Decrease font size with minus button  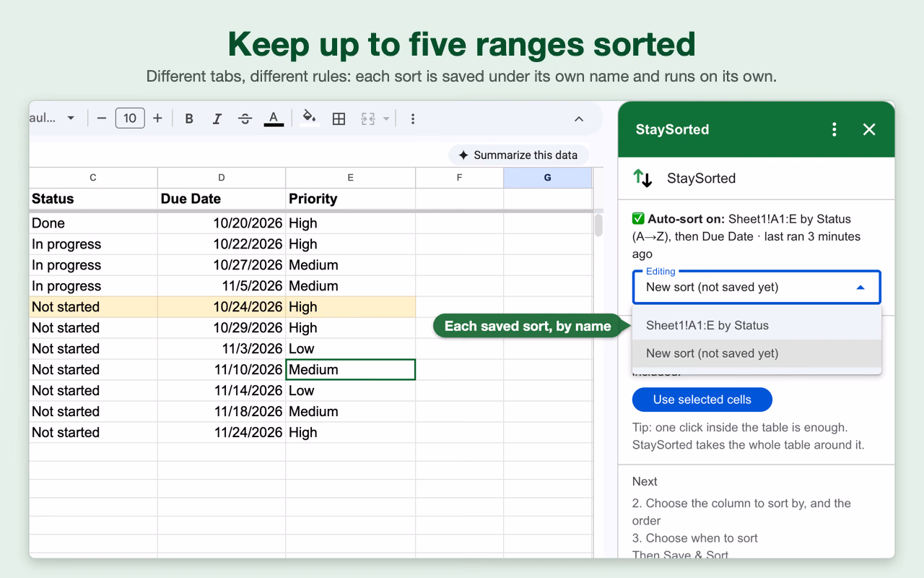coord(102,118)
